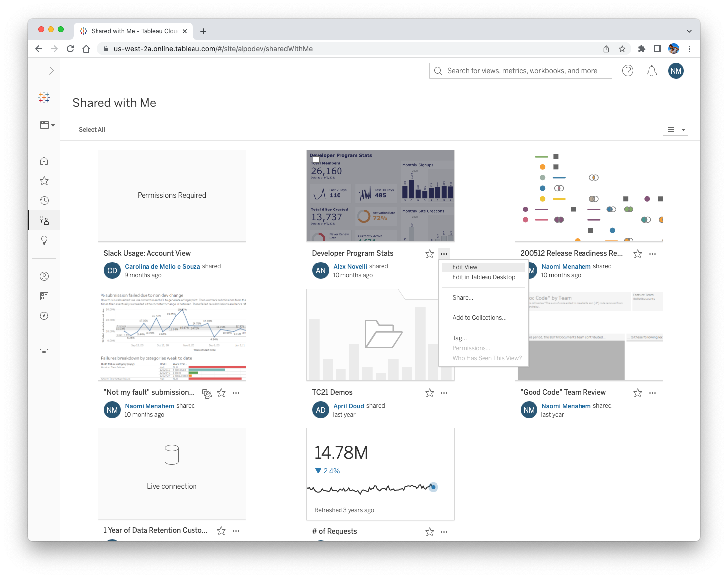Screen dimensions: 728x578
Task: Click share page icon in address bar
Action: pyautogui.click(x=606, y=49)
